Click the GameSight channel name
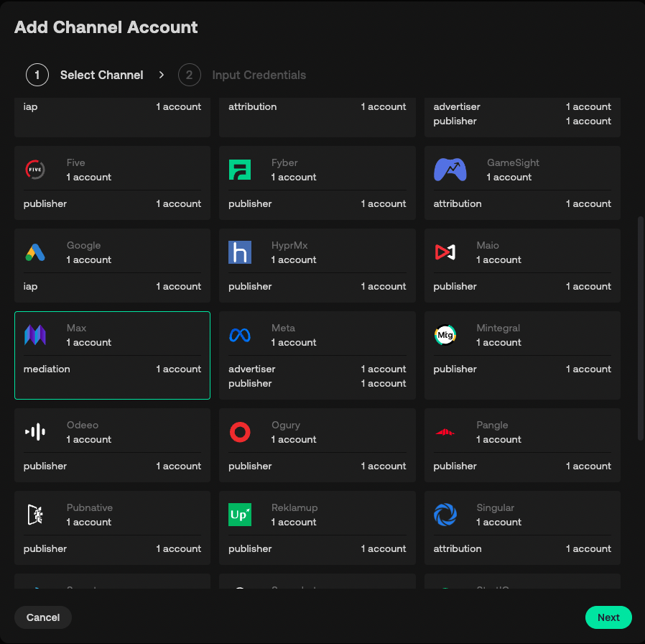 tap(513, 162)
